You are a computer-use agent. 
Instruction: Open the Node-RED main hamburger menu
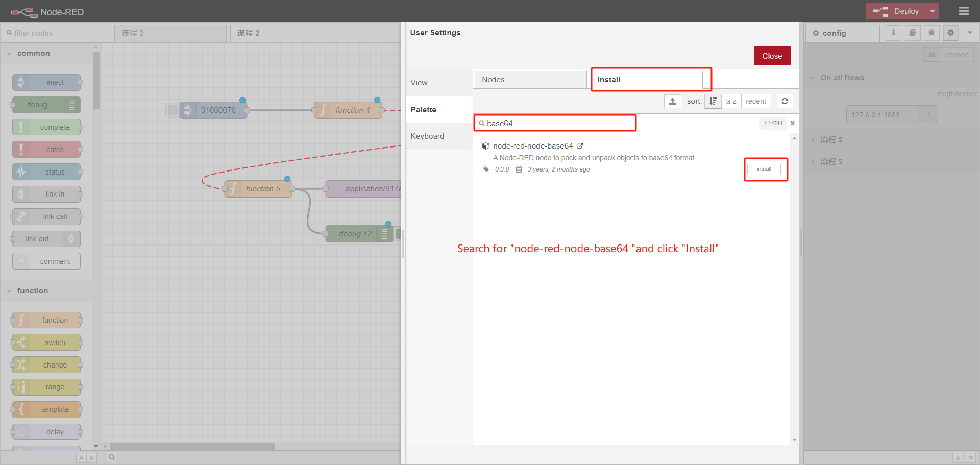coord(964,11)
